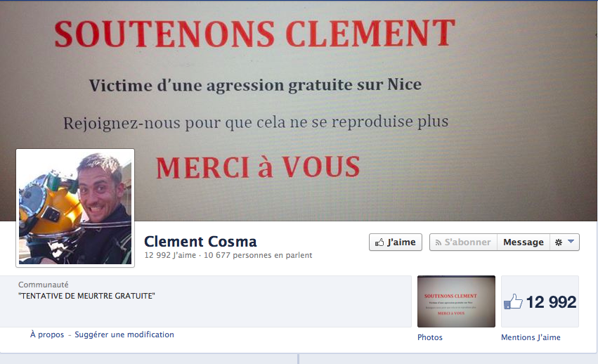Expand the dropdown arrow next to gear

[x=571, y=242]
